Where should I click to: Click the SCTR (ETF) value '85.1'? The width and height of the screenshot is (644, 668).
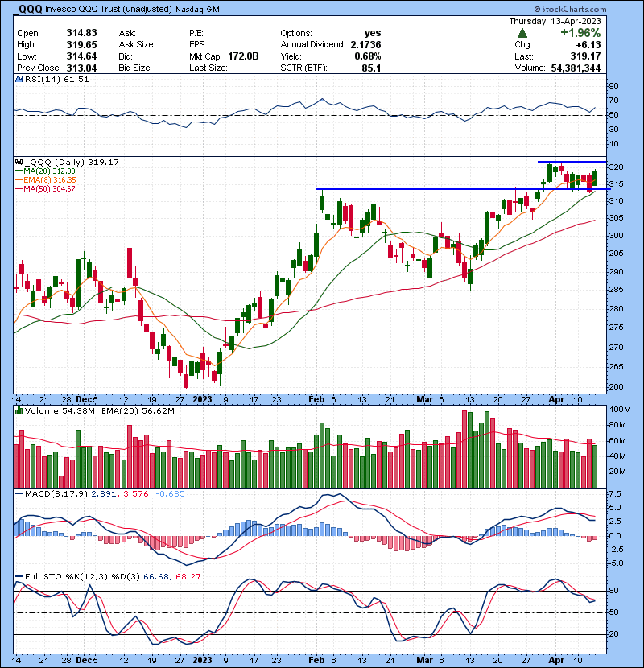tap(371, 68)
